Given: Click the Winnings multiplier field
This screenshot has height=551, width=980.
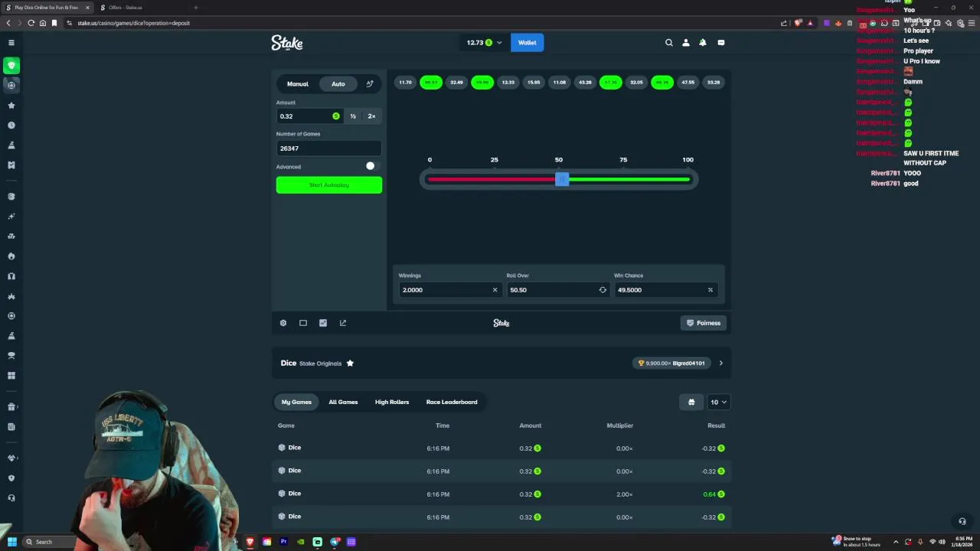Looking at the screenshot, I should (449, 290).
